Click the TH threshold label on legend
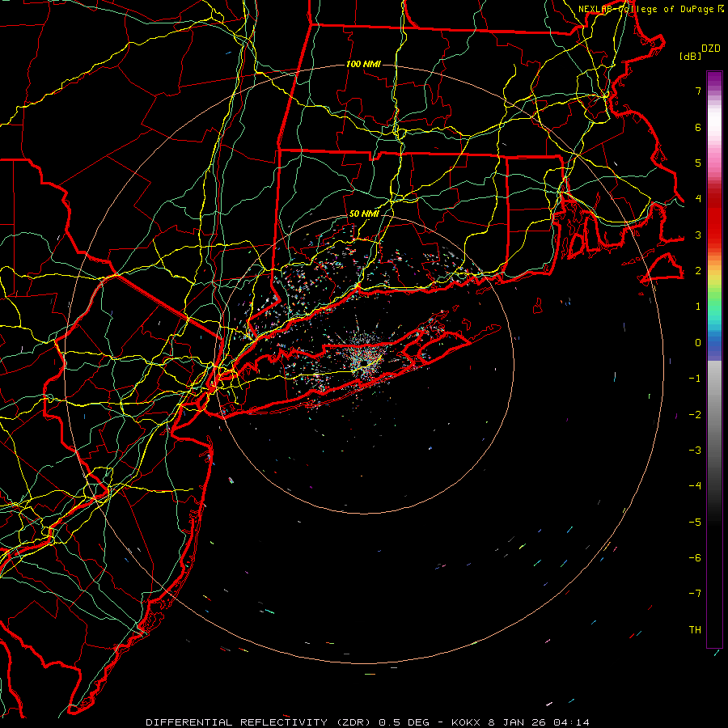The width and height of the screenshot is (728, 728). click(695, 630)
